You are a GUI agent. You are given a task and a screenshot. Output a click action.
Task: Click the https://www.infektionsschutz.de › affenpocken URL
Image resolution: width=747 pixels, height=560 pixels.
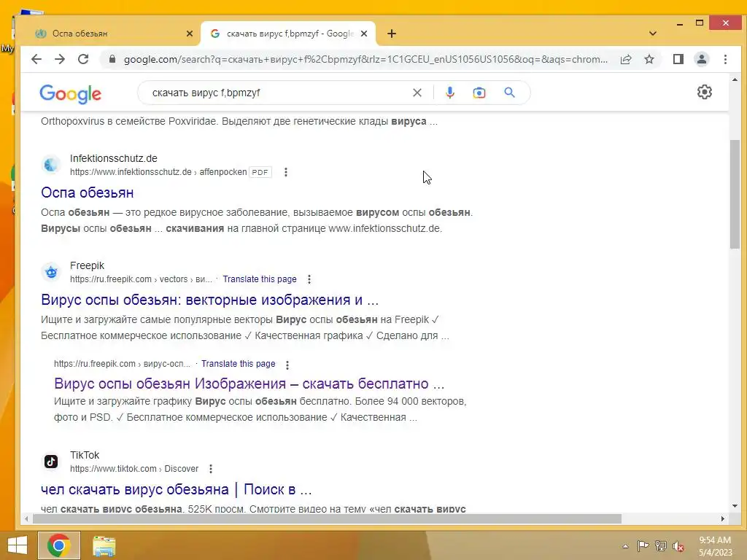point(158,172)
